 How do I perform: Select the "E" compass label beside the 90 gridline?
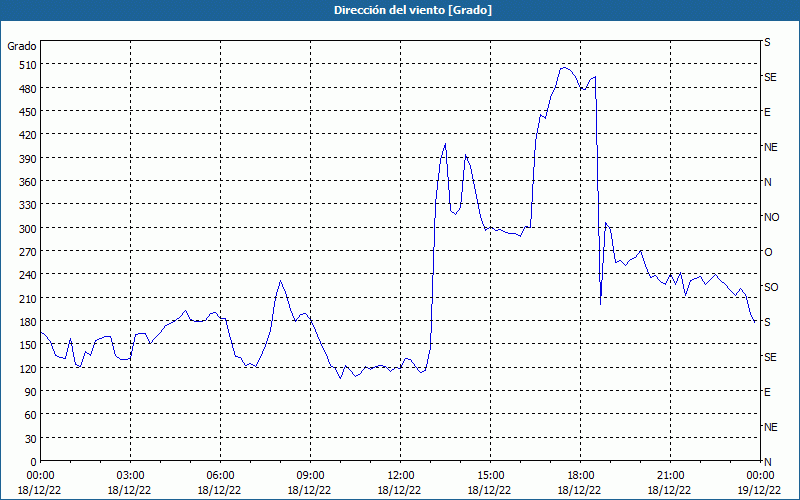pyautogui.click(x=767, y=392)
